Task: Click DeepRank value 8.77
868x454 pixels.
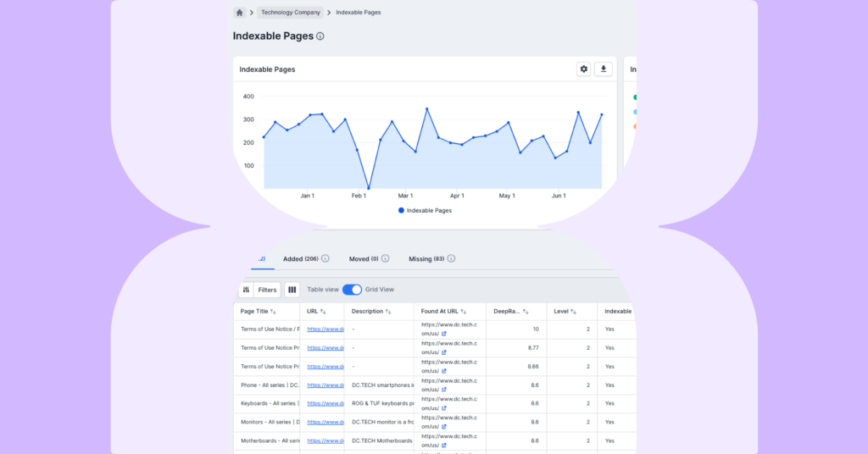Action: 533,348
